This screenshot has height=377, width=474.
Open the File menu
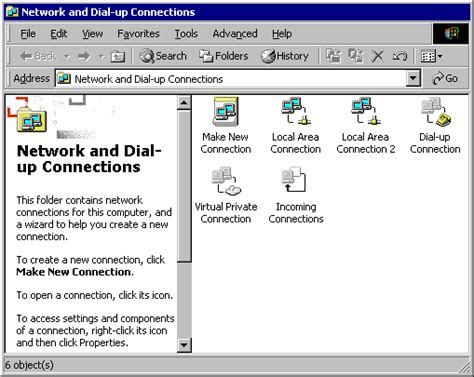(x=28, y=34)
